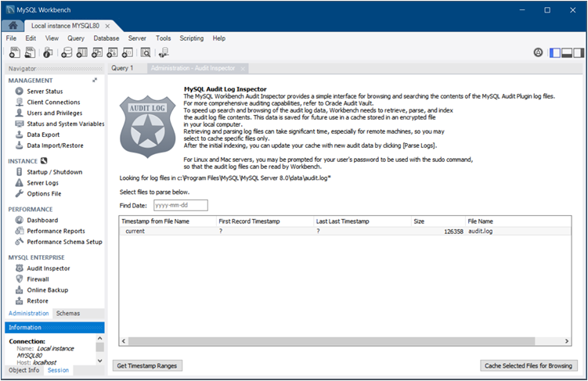Image resolution: width=588 pixels, height=381 pixels.
Task: Open Server Logs
Action: tap(42, 183)
